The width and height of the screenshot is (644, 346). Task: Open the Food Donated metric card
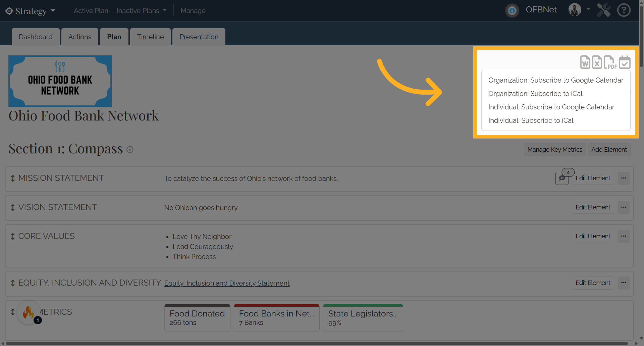[x=197, y=318]
